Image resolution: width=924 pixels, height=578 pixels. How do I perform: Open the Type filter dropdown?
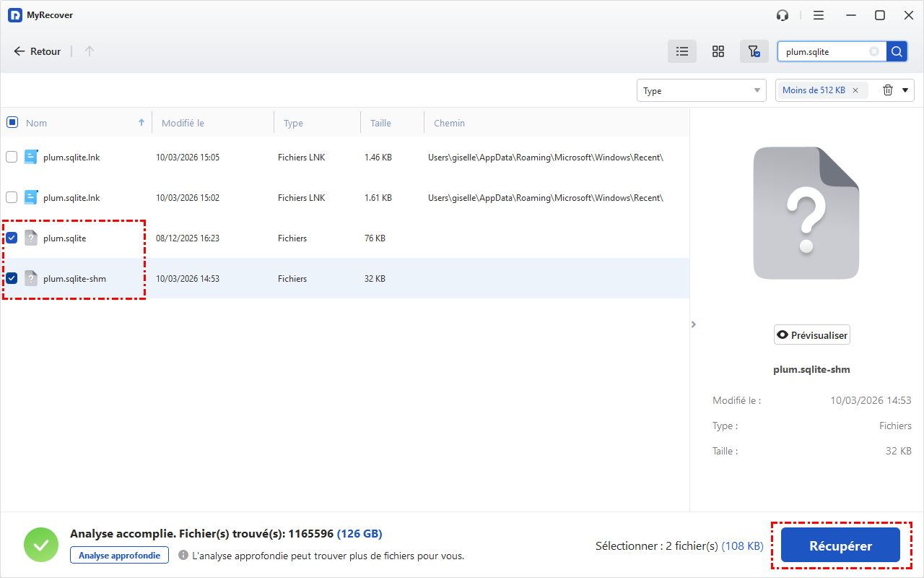coord(701,90)
